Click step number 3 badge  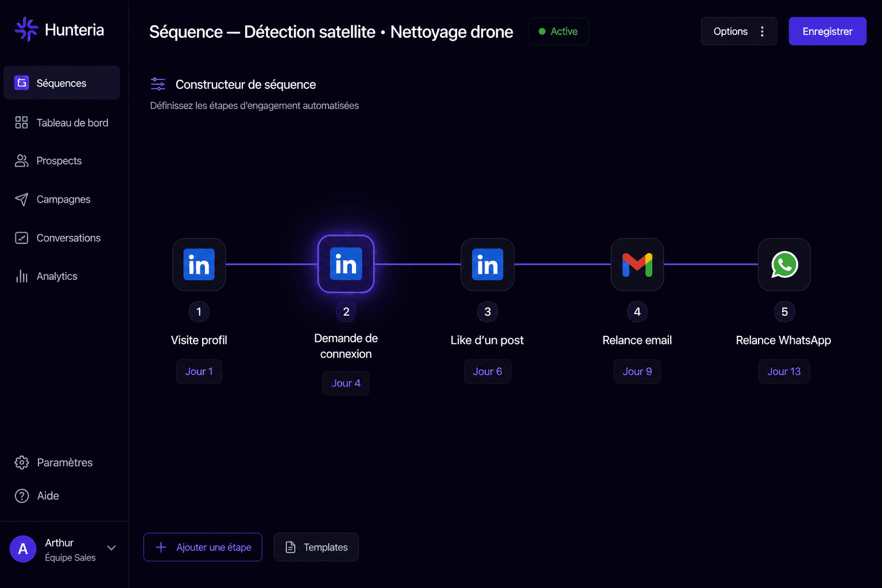pyautogui.click(x=488, y=312)
